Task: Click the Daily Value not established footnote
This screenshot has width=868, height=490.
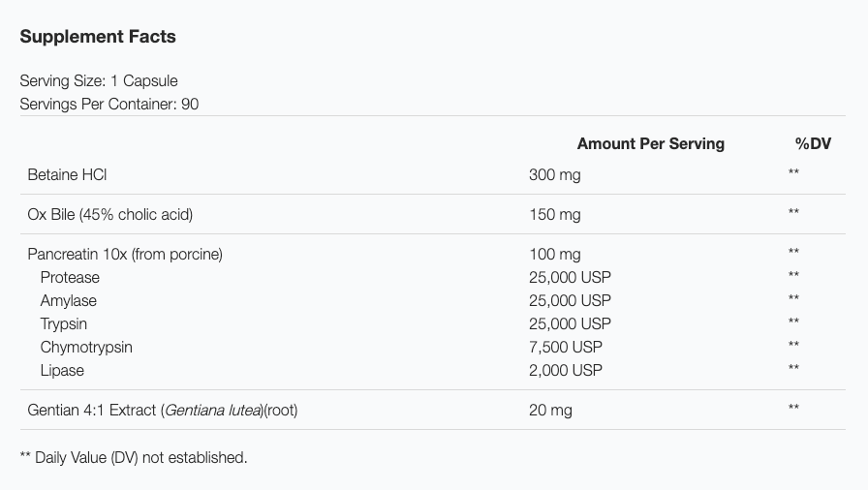Action: tap(134, 457)
